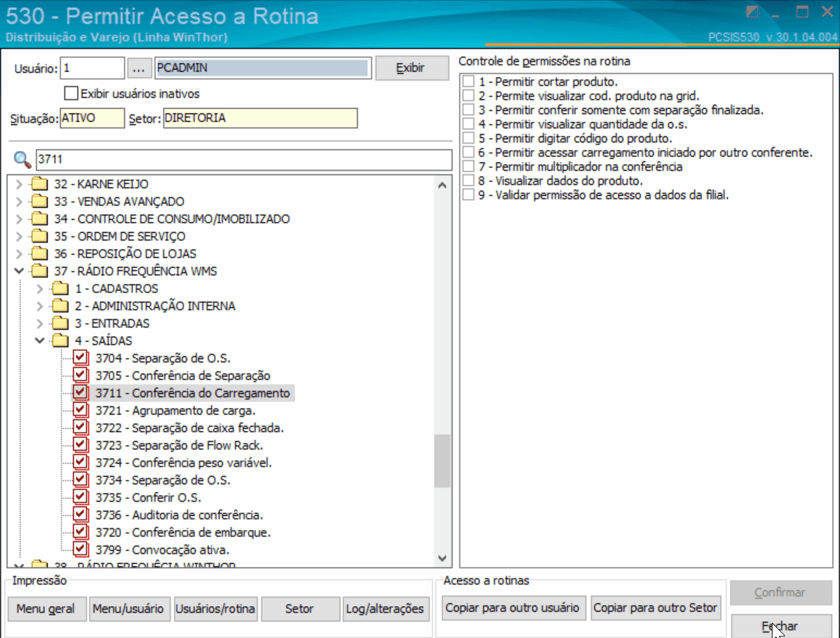
Task: Expand the 1 - CADASTROS subfolder
Action: pyautogui.click(x=40, y=289)
